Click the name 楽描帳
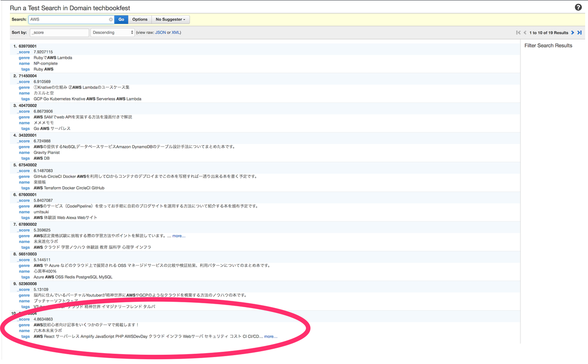Screen dimensions: 588x364 (x=40, y=182)
